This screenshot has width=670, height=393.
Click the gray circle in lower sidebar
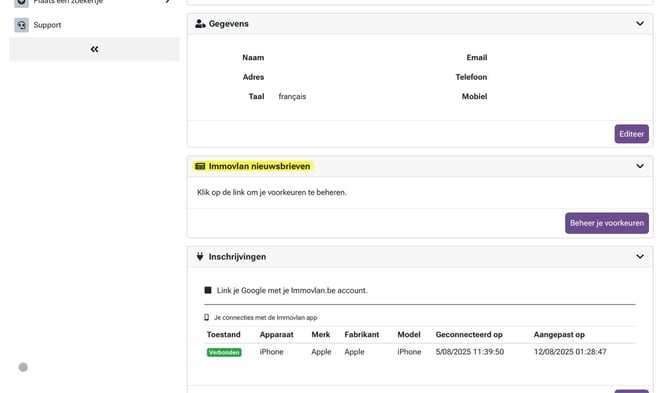click(23, 367)
